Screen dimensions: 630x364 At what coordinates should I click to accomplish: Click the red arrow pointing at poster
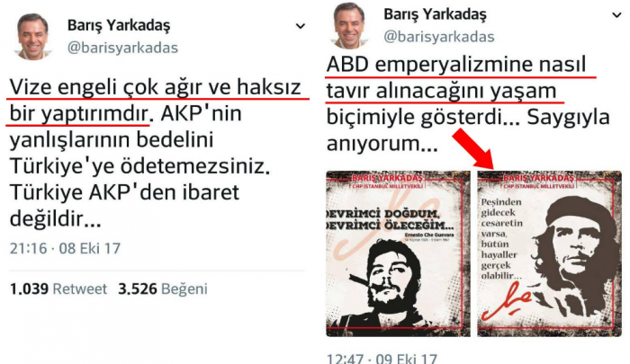(473, 148)
